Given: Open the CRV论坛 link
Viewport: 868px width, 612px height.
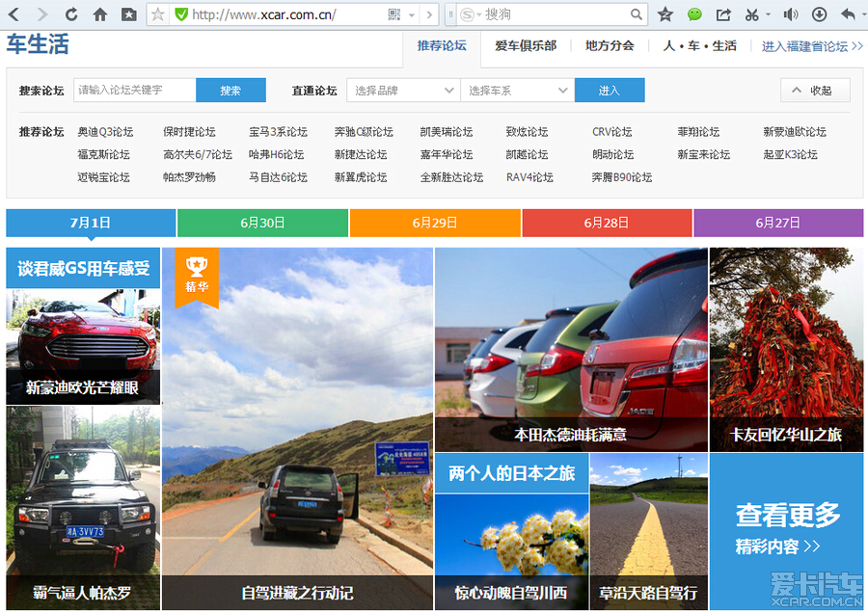Looking at the screenshot, I should [x=611, y=132].
